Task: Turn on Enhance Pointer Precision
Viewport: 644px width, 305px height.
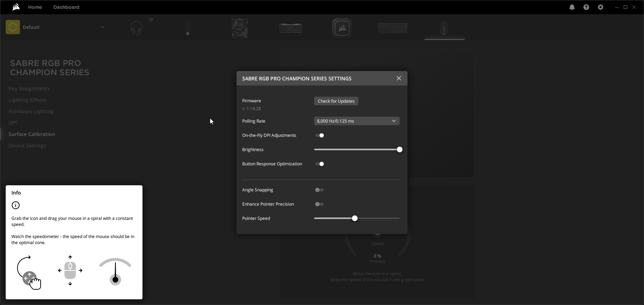Action: [x=320, y=204]
